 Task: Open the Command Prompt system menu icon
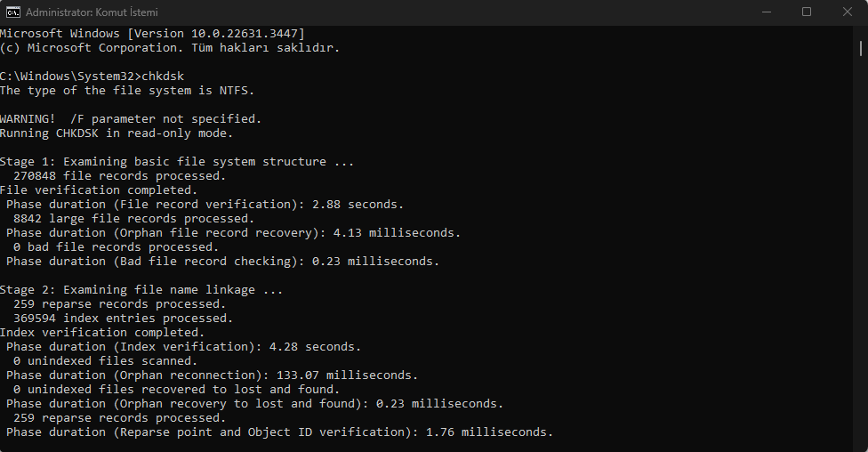[12, 12]
